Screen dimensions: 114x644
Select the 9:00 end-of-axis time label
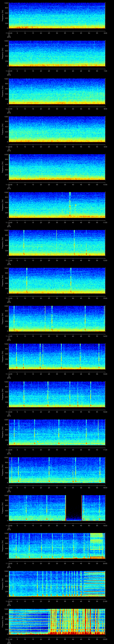coord(105,147)
